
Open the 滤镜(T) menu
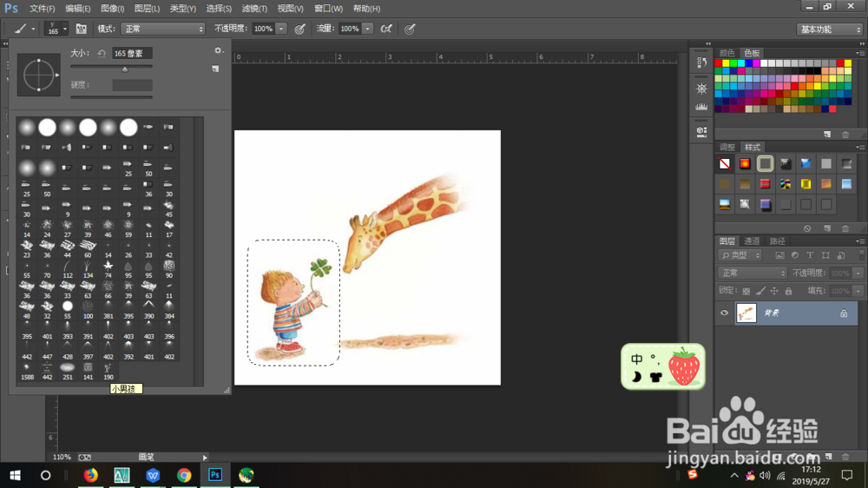(254, 9)
